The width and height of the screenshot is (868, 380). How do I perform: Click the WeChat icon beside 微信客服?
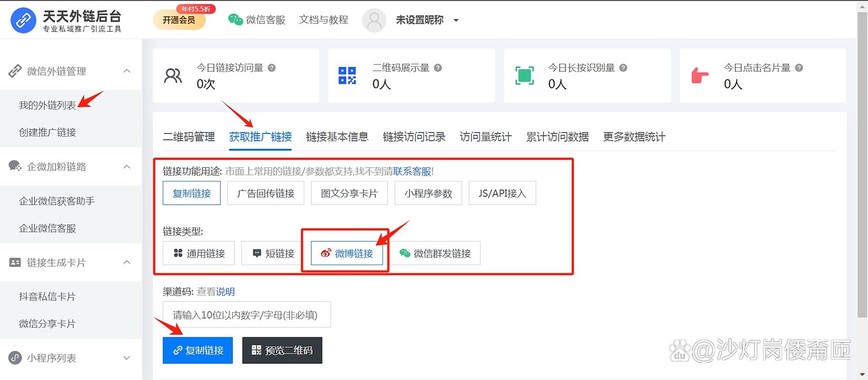[x=235, y=19]
